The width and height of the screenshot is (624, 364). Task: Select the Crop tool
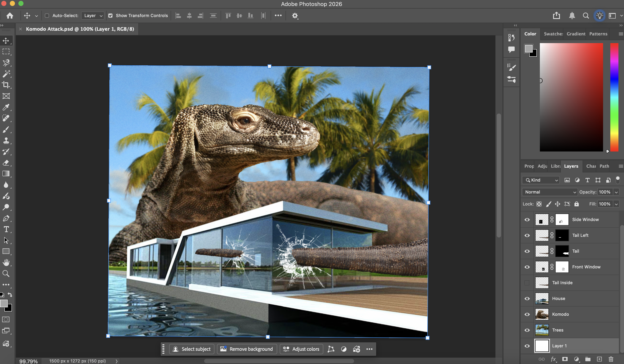(x=6, y=85)
